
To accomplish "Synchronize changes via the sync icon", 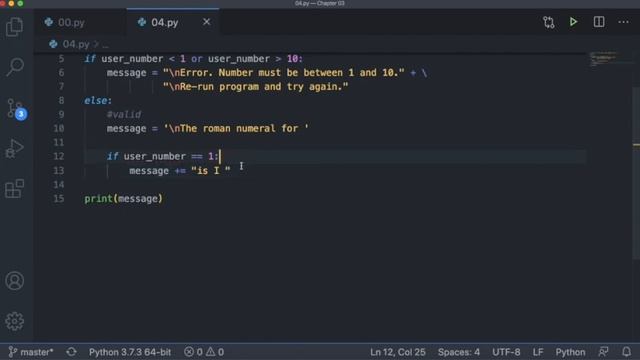I will pyautogui.click(x=71, y=352).
